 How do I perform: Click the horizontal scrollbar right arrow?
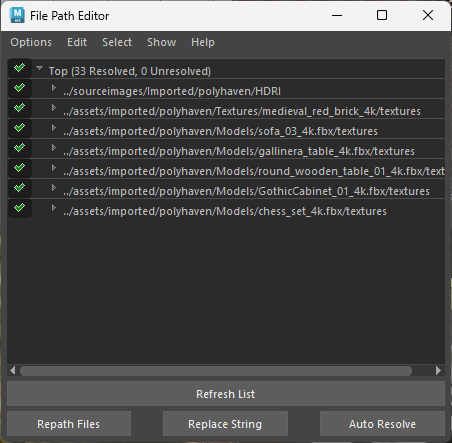pyautogui.click(x=438, y=371)
